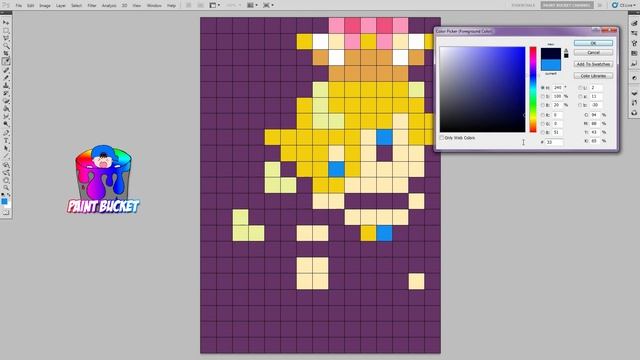Open the Arrange Documents dropdown
The height and width of the screenshot is (360, 640).
(x=252, y=5)
